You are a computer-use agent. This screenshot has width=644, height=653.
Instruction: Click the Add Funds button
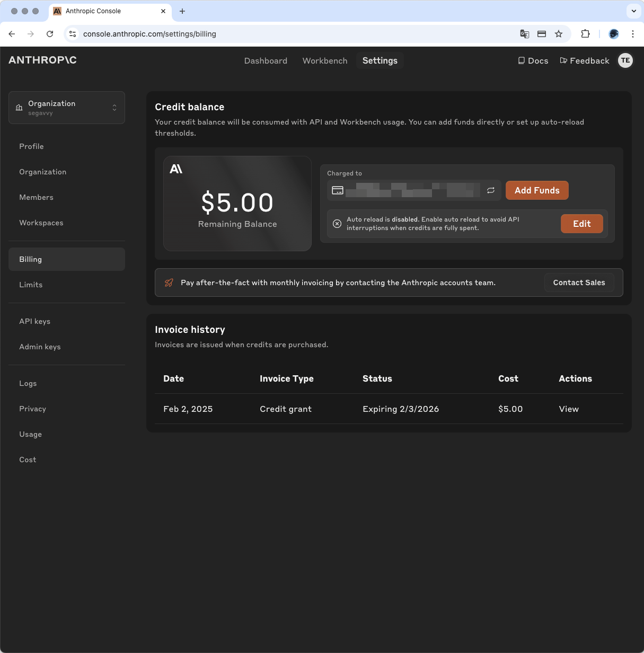click(x=537, y=190)
